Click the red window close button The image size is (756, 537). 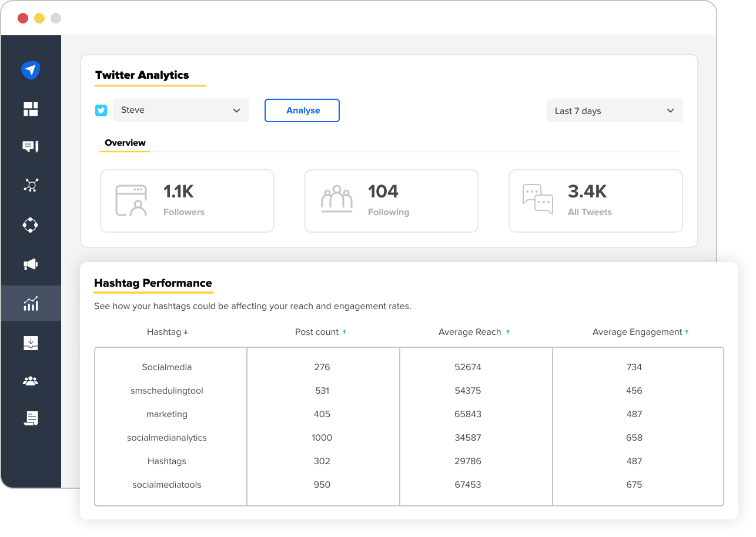click(23, 18)
